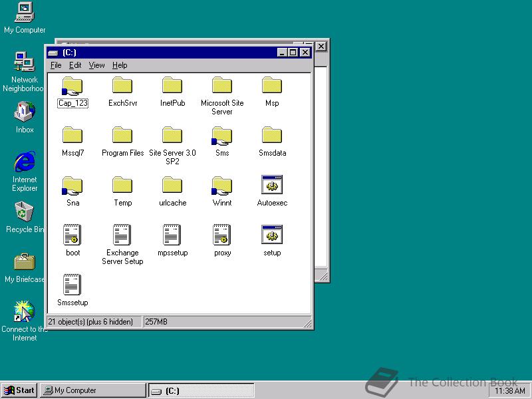Screen dimensions: 532x399
Task: Maximize the (C:) window
Action: pos(293,53)
